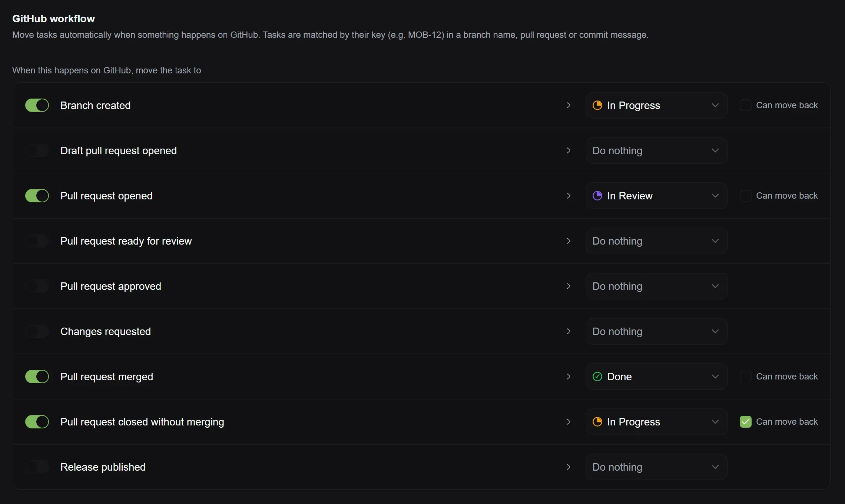Click the arrow icon in Branch created row
The height and width of the screenshot is (504, 845).
pos(569,105)
